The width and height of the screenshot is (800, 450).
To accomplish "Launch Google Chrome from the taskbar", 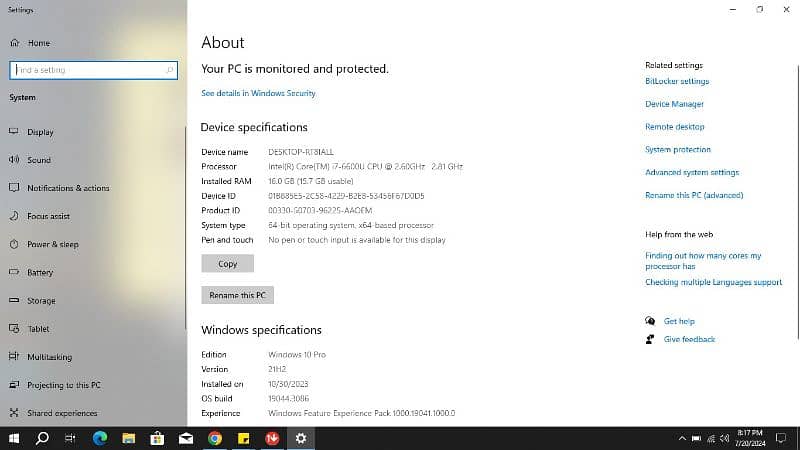I will tap(215, 438).
